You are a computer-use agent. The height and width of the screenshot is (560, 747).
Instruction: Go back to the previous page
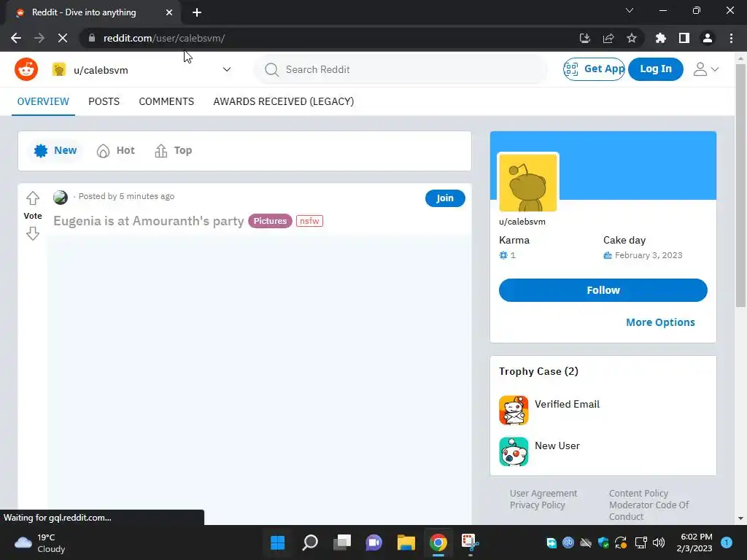(16, 38)
